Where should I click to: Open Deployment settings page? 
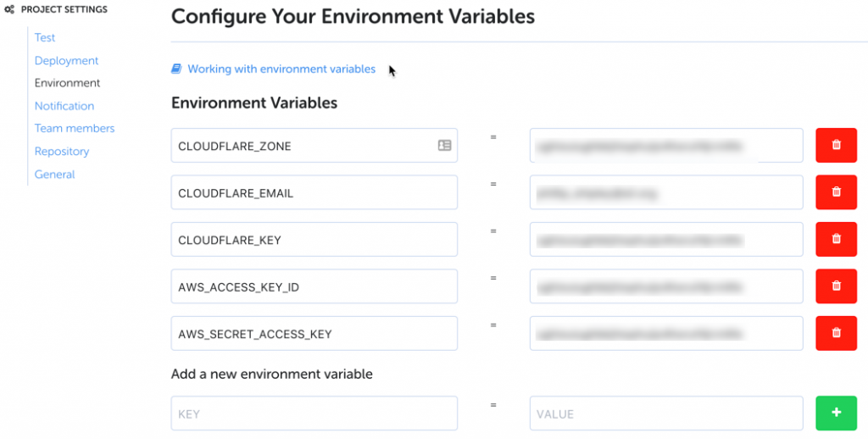tap(66, 60)
